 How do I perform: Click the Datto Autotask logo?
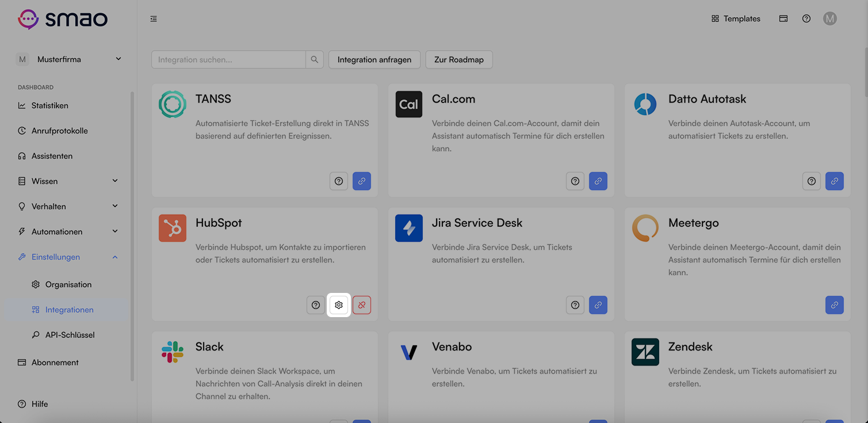645,104
